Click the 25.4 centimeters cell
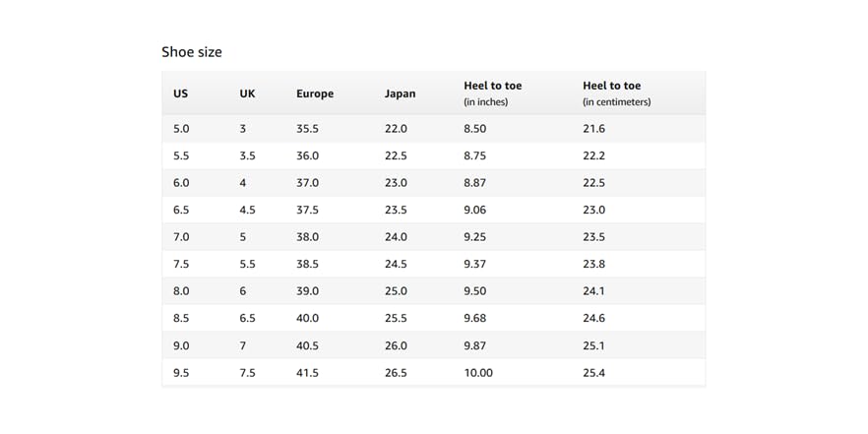The image size is (868, 434). pyautogui.click(x=593, y=373)
